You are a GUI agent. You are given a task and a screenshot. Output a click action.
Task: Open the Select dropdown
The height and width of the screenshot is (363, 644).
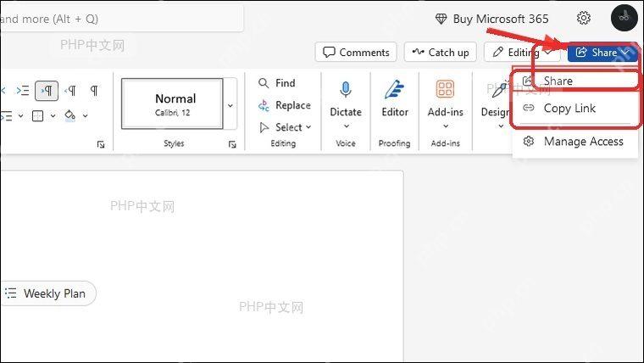pyautogui.click(x=285, y=127)
